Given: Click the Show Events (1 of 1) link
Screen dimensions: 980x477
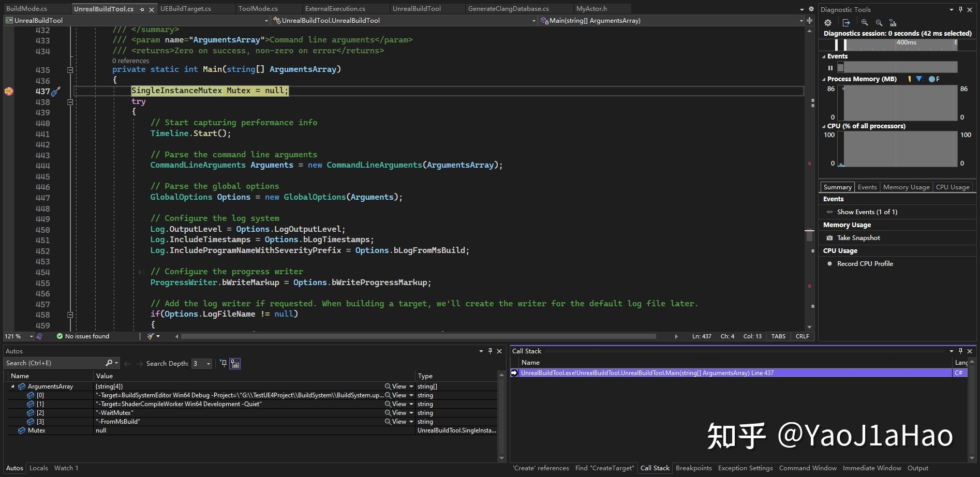Looking at the screenshot, I should [x=867, y=212].
